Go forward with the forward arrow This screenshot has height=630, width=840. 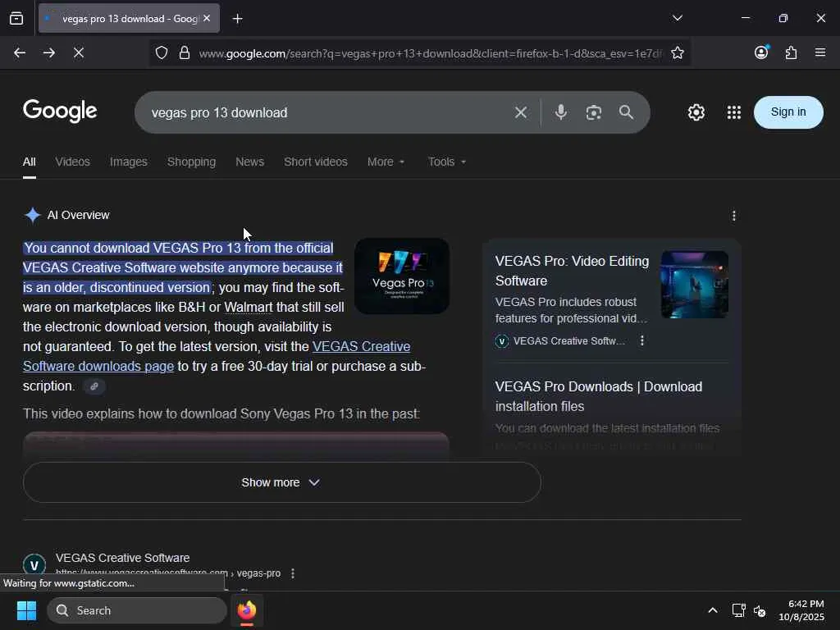coord(48,52)
